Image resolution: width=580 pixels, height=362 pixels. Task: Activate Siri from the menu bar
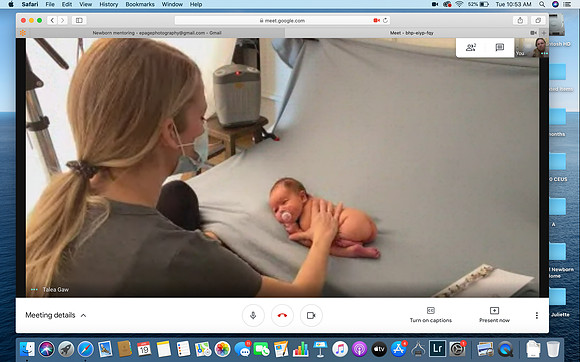[x=555, y=4]
